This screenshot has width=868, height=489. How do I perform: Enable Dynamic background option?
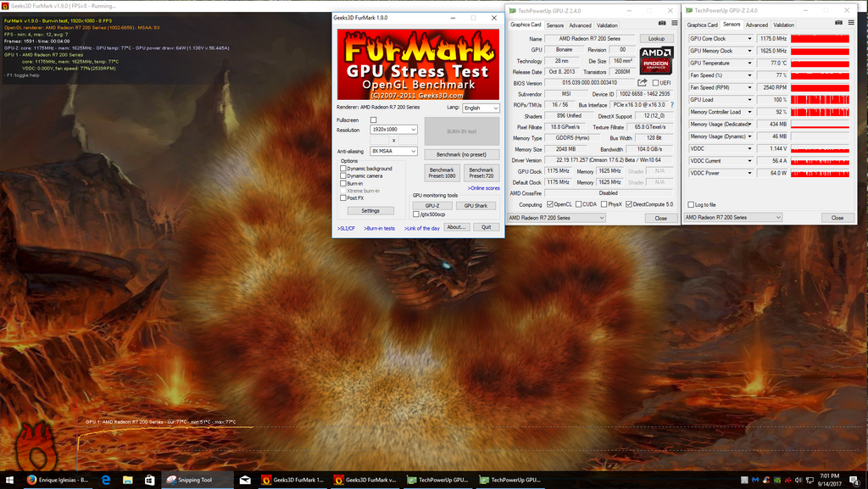point(343,168)
